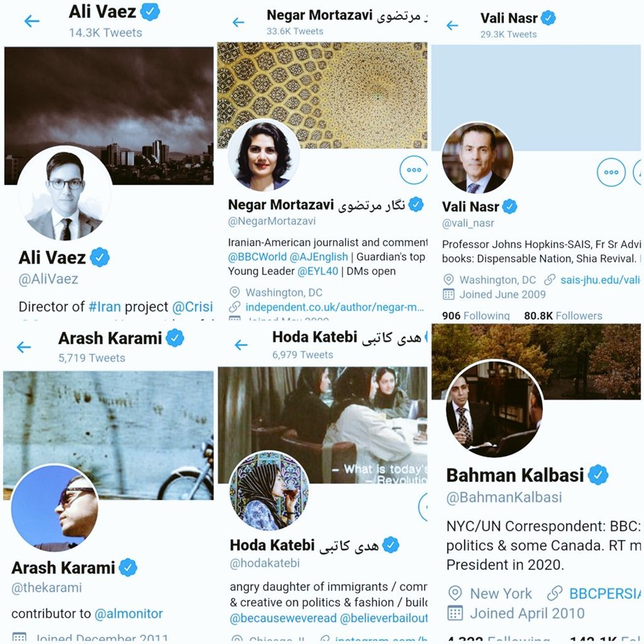Tap back arrow on Hoda Katebi profile
This screenshot has height=644, width=644.
[x=241, y=345]
